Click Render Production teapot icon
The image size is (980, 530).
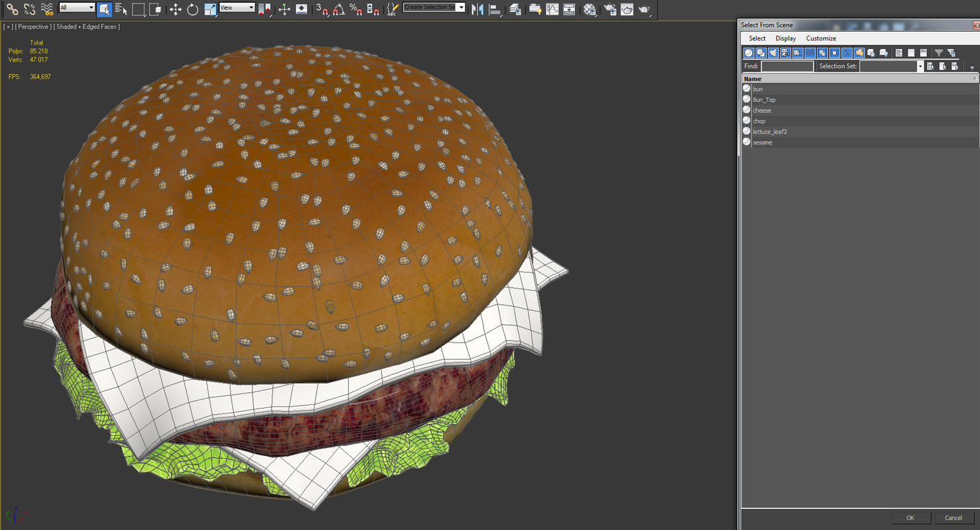(644, 9)
